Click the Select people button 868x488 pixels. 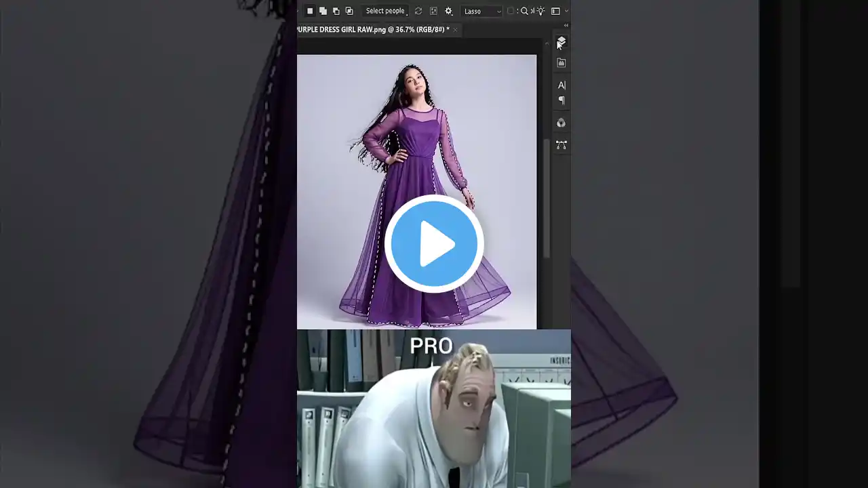click(385, 10)
